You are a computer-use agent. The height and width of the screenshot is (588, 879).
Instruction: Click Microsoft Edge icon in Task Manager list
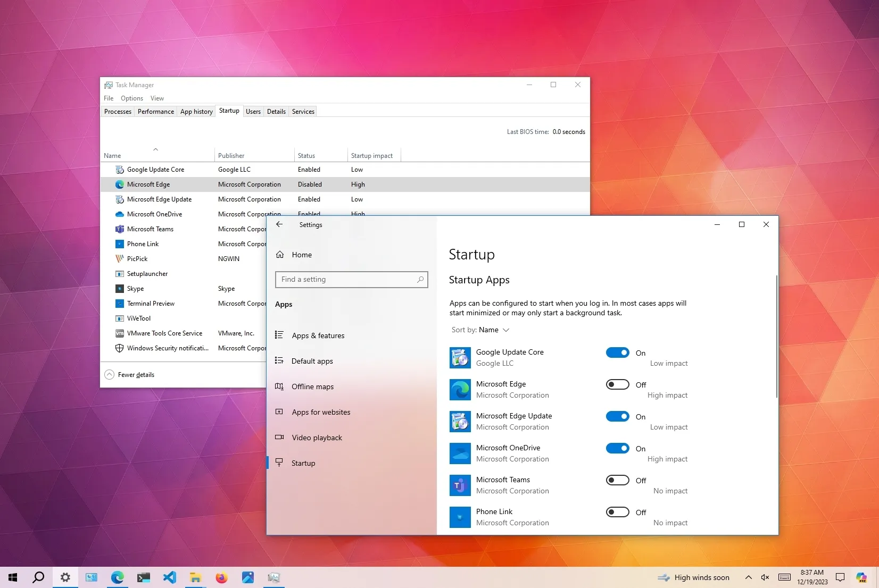(x=120, y=184)
